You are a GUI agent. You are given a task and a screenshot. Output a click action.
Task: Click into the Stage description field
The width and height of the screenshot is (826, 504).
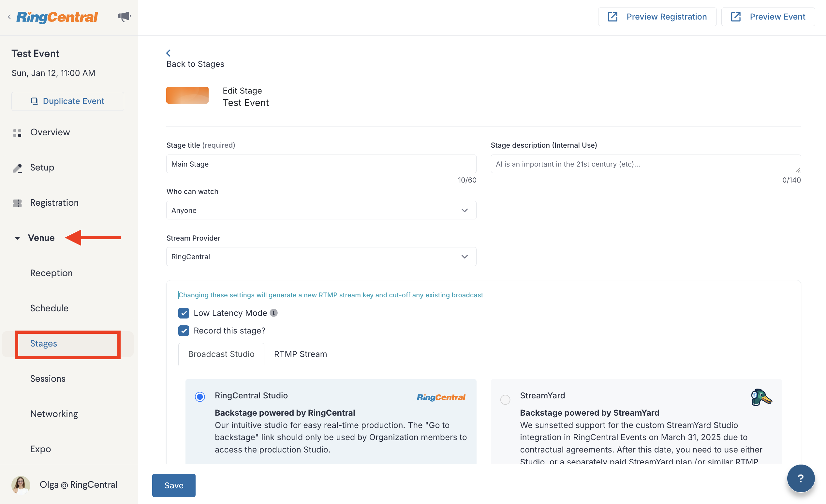646,164
